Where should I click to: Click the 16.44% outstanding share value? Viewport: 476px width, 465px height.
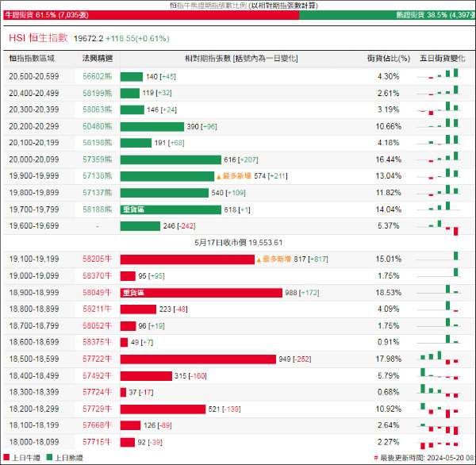[x=389, y=159]
